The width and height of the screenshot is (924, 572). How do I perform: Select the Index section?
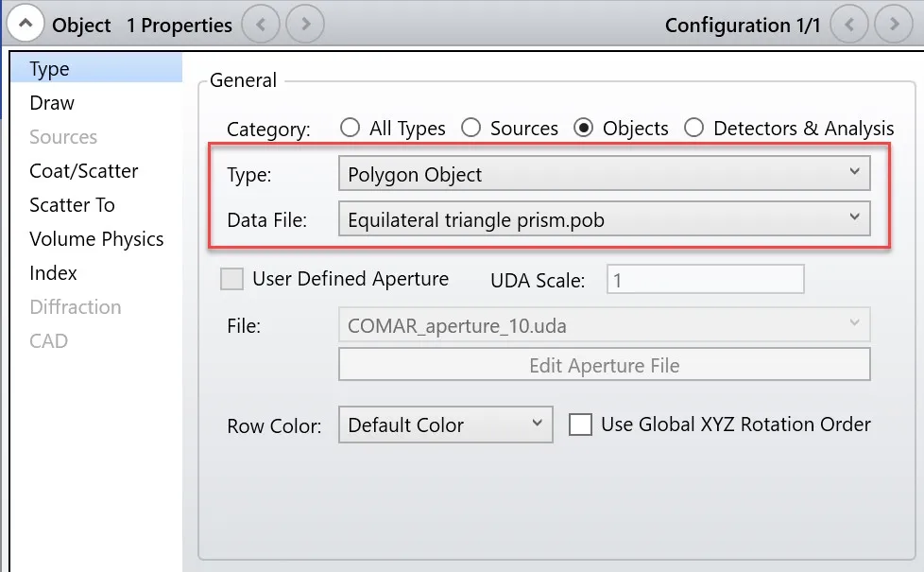(x=53, y=273)
